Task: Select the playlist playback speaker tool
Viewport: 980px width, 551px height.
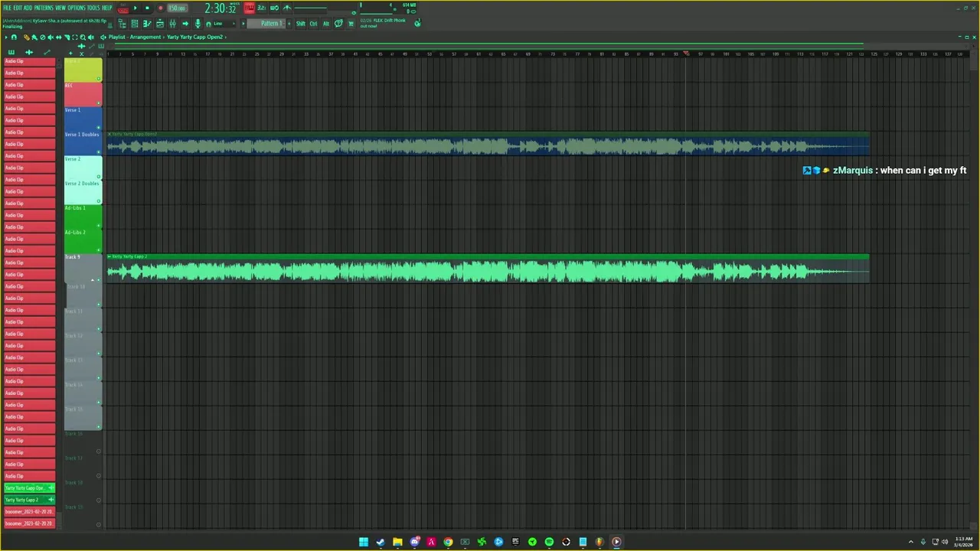Action: coord(91,37)
